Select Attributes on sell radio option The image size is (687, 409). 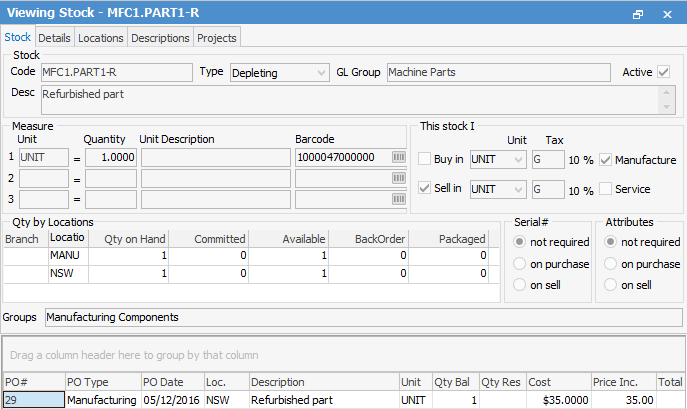click(x=611, y=285)
